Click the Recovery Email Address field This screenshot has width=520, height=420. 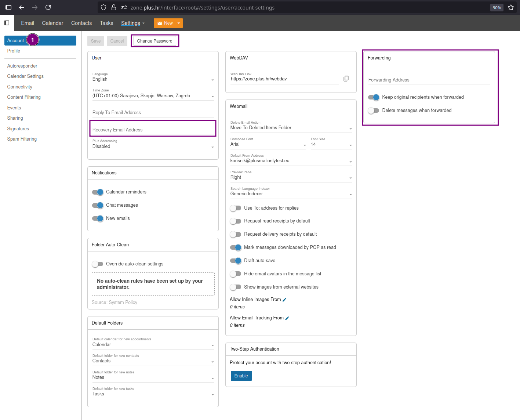click(x=153, y=130)
